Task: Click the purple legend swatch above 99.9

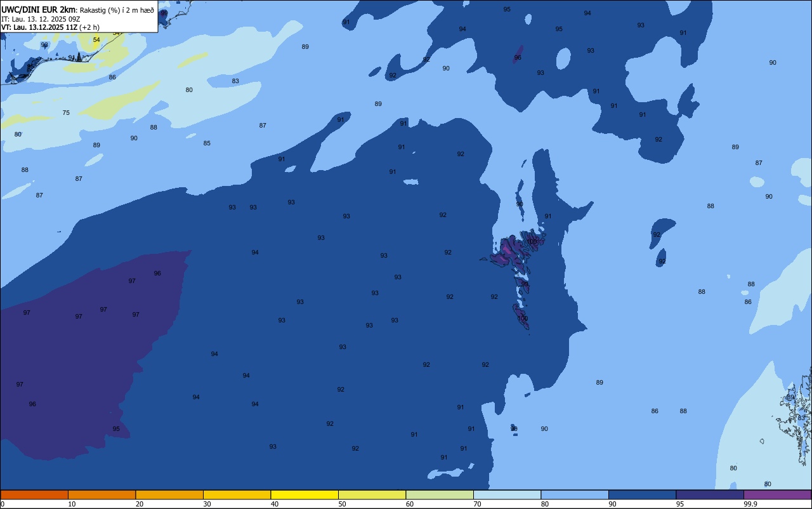Action: (777, 494)
